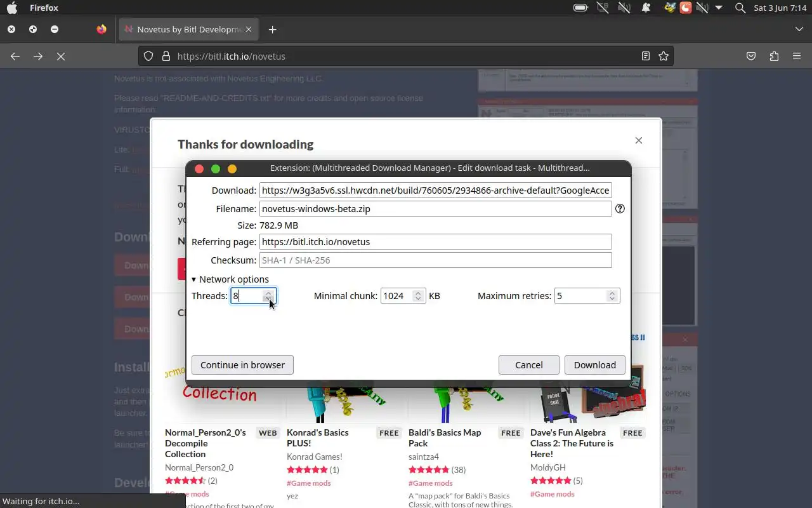Open the Apple menu icon
This screenshot has height=508, width=812.
(x=12, y=8)
